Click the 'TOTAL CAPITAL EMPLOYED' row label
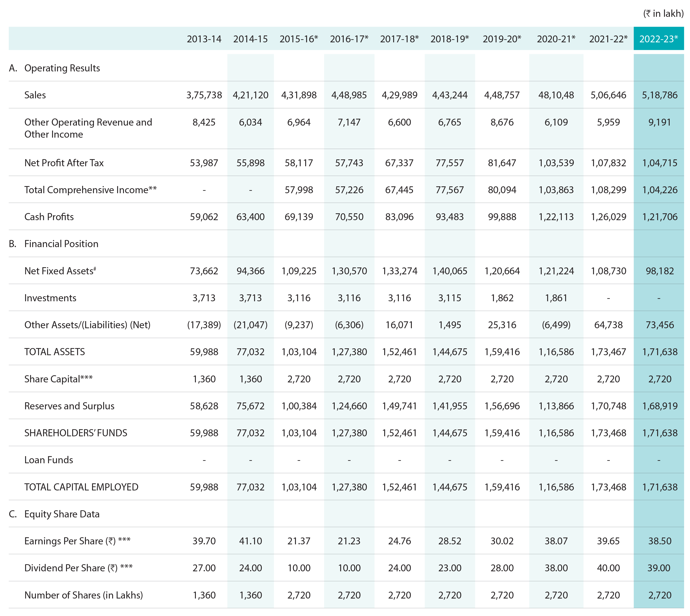The image size is (690, 616). tap(81, 487)
